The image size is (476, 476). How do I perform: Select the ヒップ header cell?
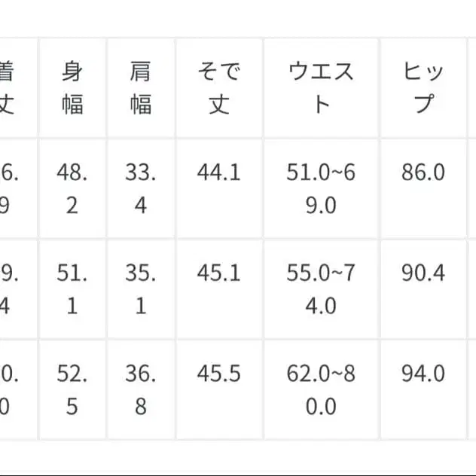coord(423,87)
